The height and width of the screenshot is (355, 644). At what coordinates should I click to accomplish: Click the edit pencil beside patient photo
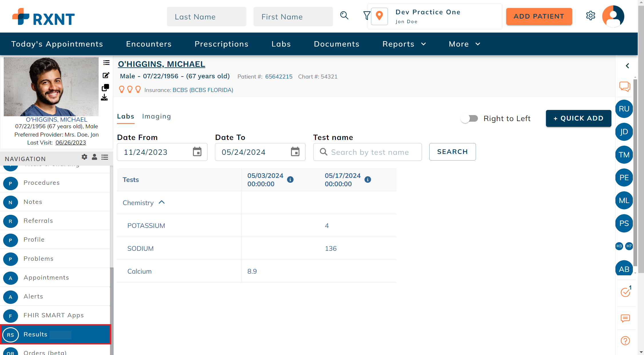106,75
